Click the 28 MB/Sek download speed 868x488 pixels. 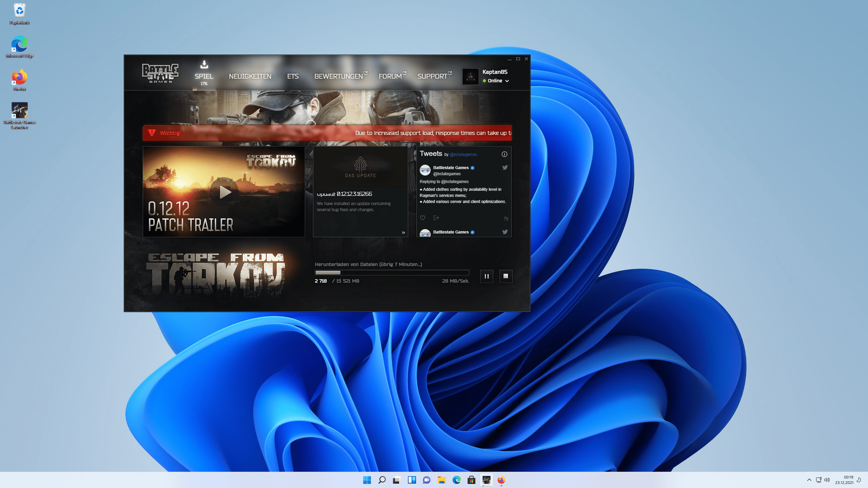pos(455,281)
